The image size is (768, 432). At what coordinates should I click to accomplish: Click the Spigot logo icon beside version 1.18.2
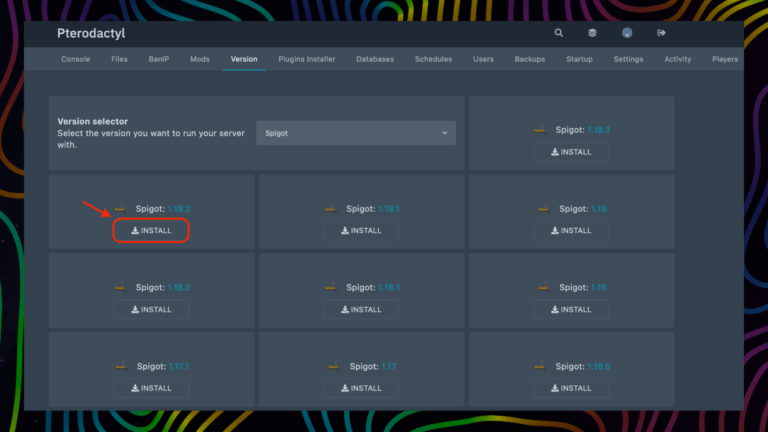pyautogui.click(x=120, y=288)
